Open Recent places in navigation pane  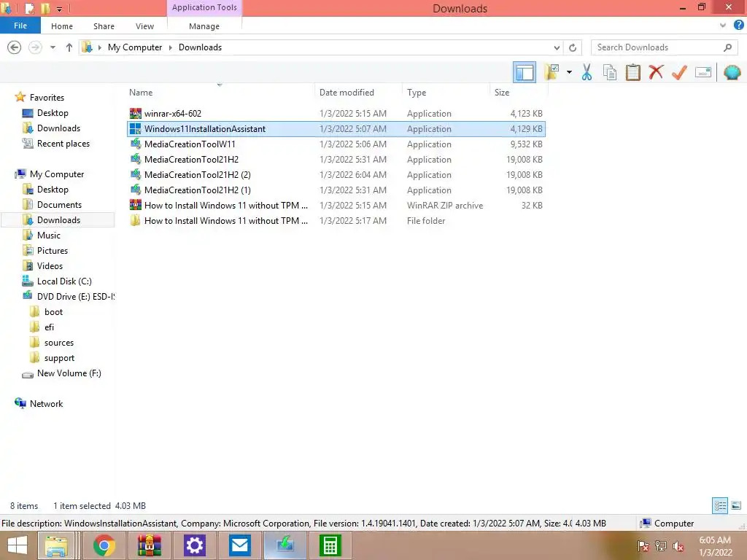[x=63, y=144]
